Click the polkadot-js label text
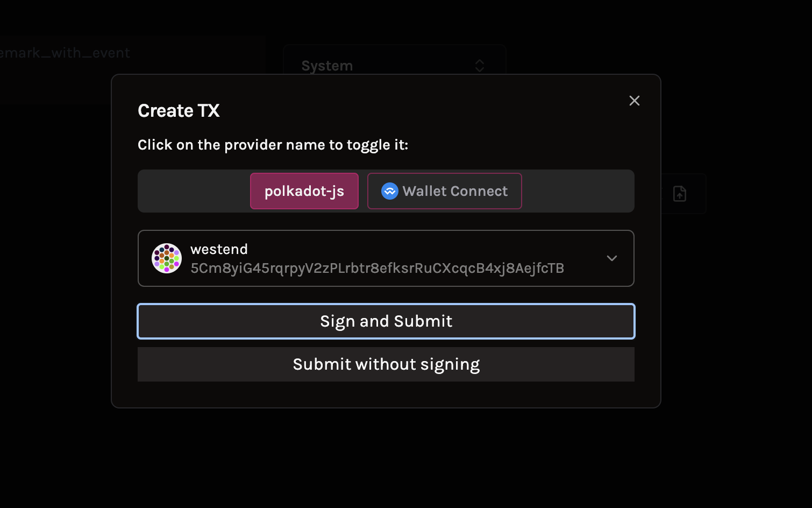Screen dimensions: 812x508 pos(304,191)
